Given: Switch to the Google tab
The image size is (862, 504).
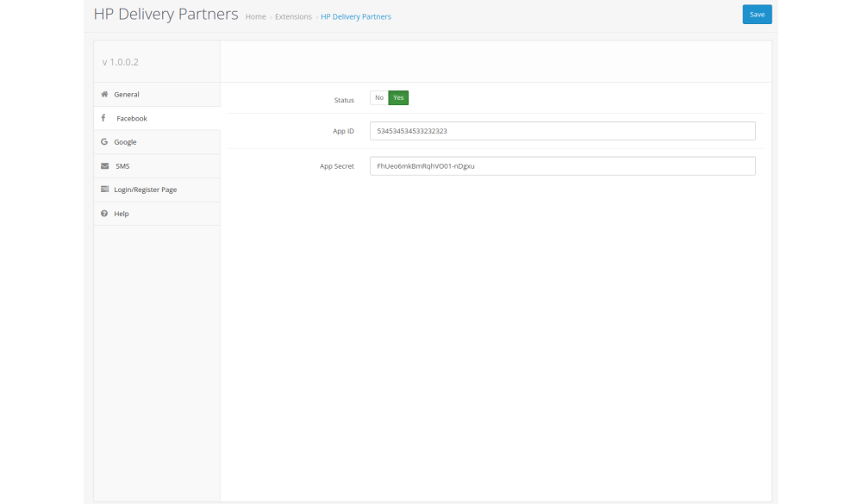Looking at the screenshot, I should tap(125, 142).
